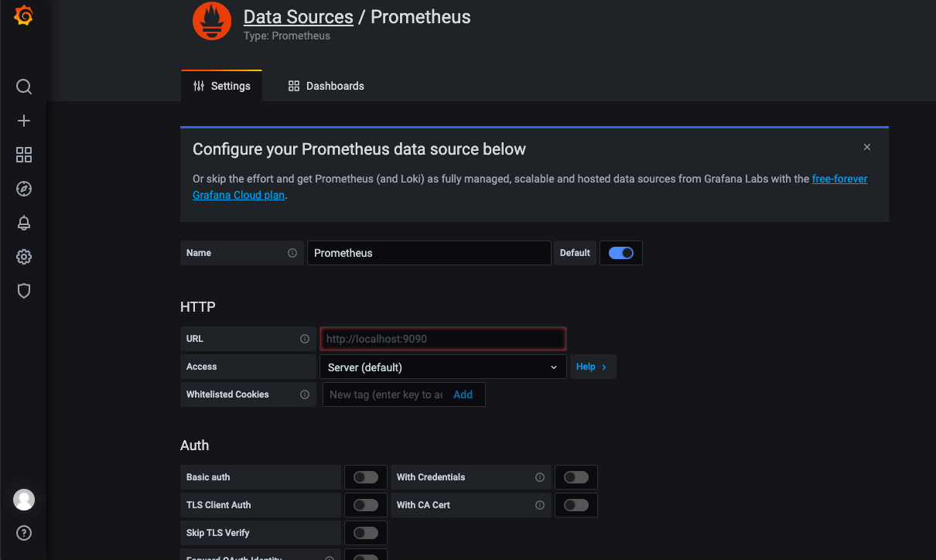Open the Help question mark icon

24,533
